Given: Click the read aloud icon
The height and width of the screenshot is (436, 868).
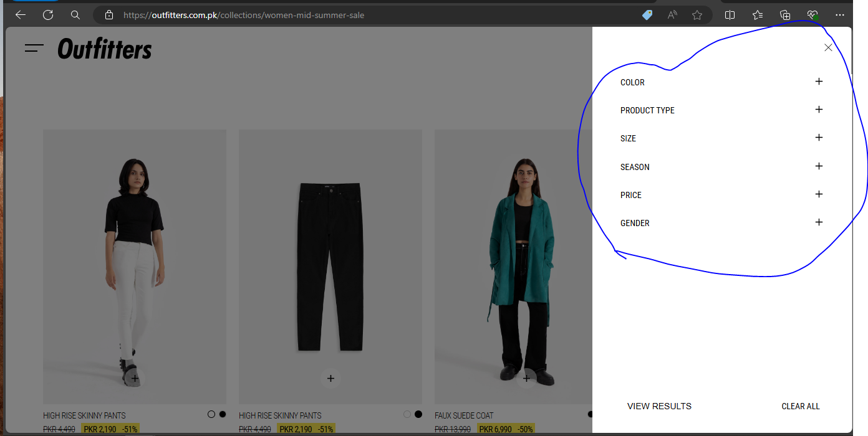Looking at the screenshot, I should click(x=672, y=15).
